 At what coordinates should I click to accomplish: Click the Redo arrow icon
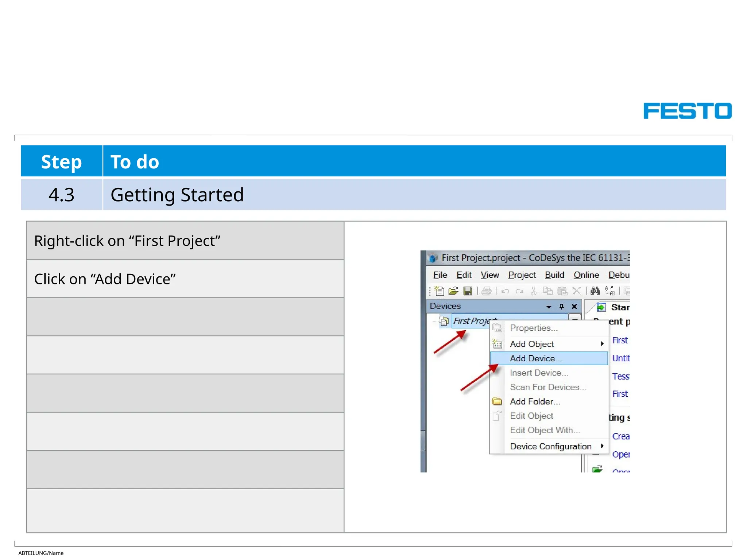click(x=519, y=291)
